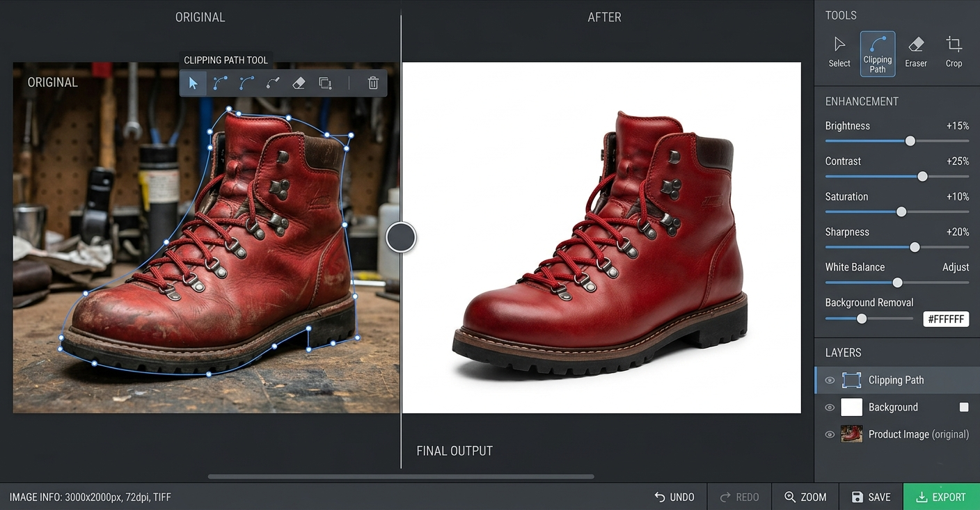Delete the path with the trash icon
This screenshot has height=510, width=980.
(373, 83)
